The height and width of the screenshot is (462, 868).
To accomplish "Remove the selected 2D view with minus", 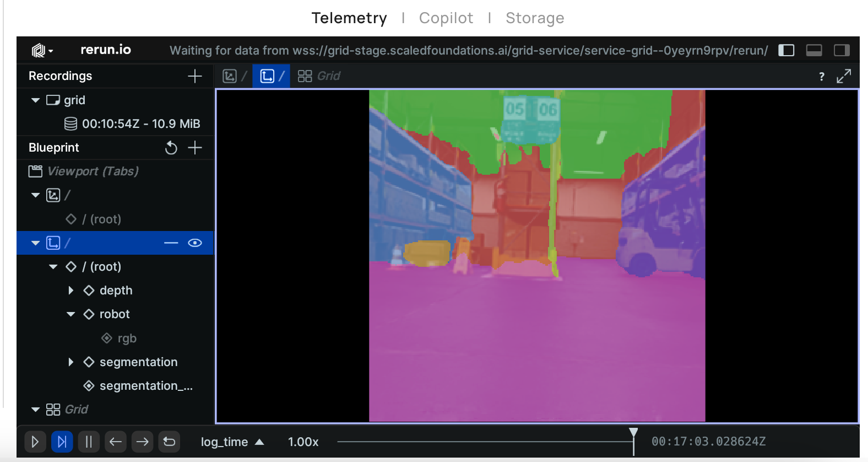I will tap(171, 243).
